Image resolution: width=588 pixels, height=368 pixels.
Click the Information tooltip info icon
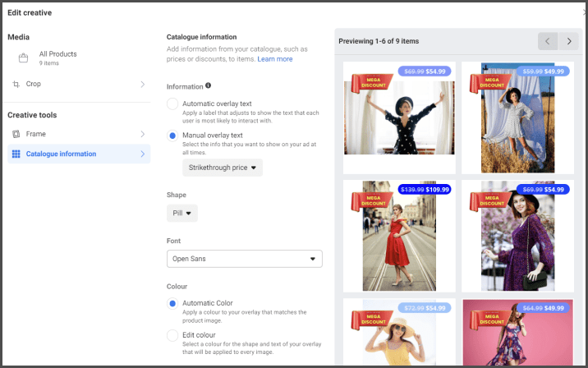point(208,85)
